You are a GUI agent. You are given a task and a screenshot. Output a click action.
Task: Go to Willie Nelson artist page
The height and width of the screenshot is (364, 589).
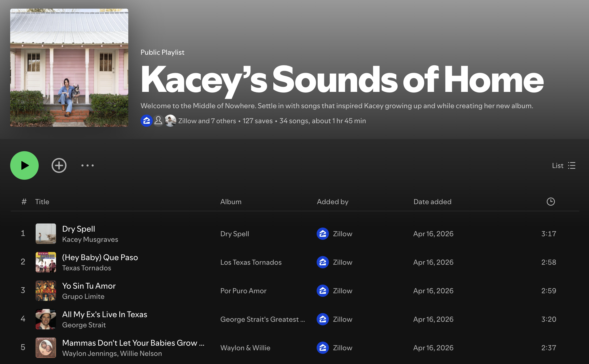[141, 354]
